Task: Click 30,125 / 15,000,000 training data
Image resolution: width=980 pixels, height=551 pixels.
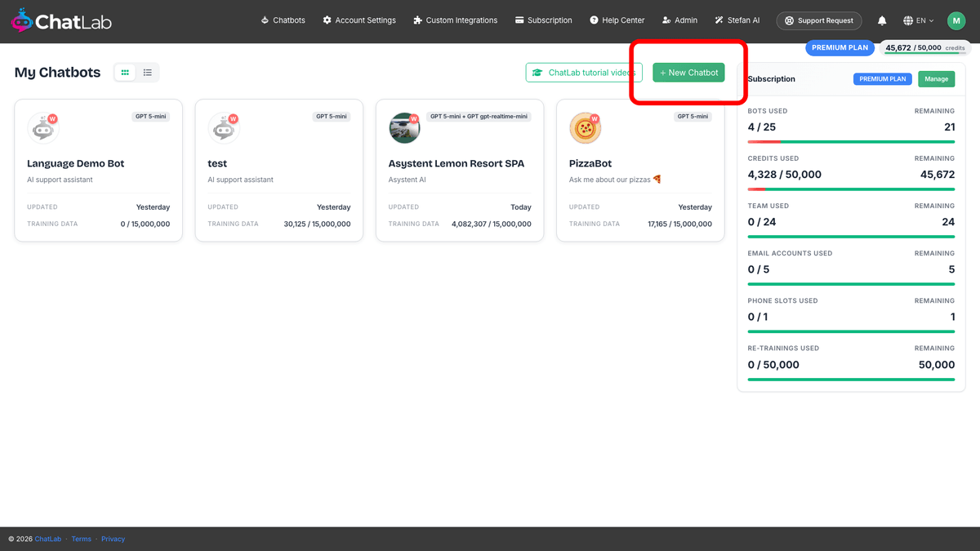Action: (x=317, y=224)
